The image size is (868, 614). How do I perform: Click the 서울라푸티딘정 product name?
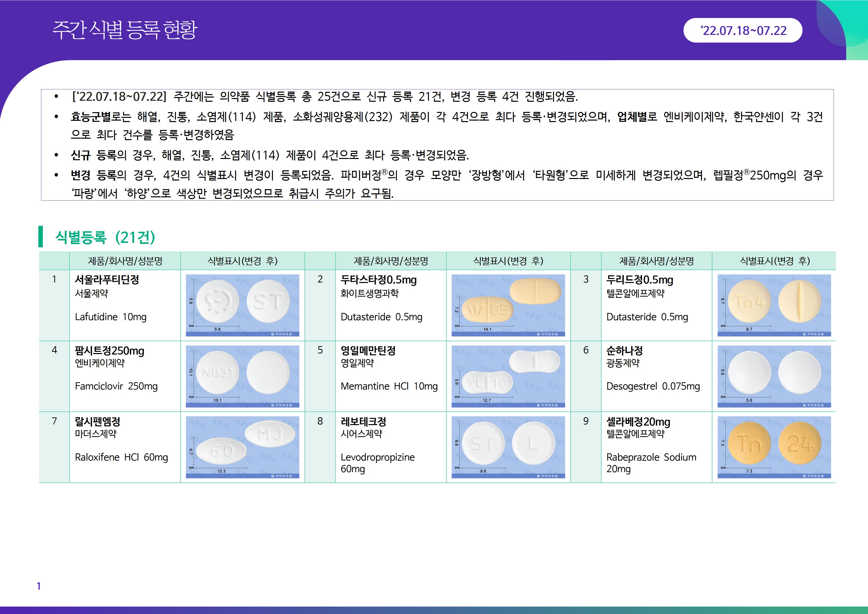107,280
